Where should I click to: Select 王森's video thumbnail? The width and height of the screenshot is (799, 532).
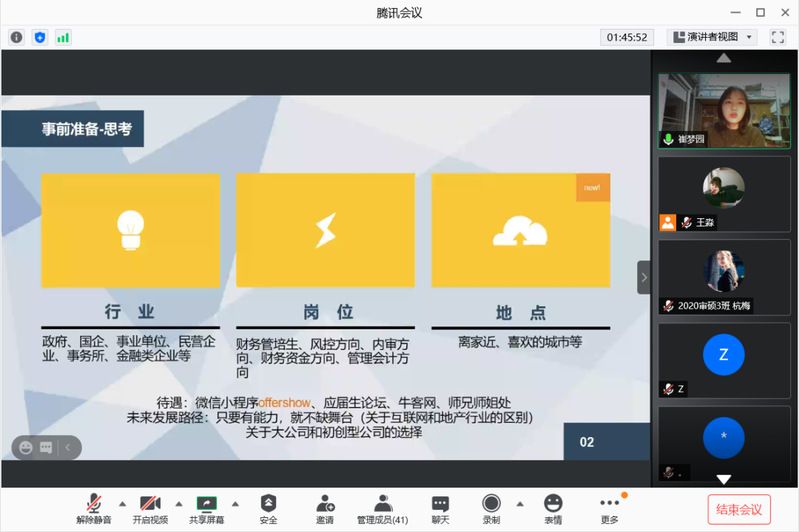[x=724, y=193]
